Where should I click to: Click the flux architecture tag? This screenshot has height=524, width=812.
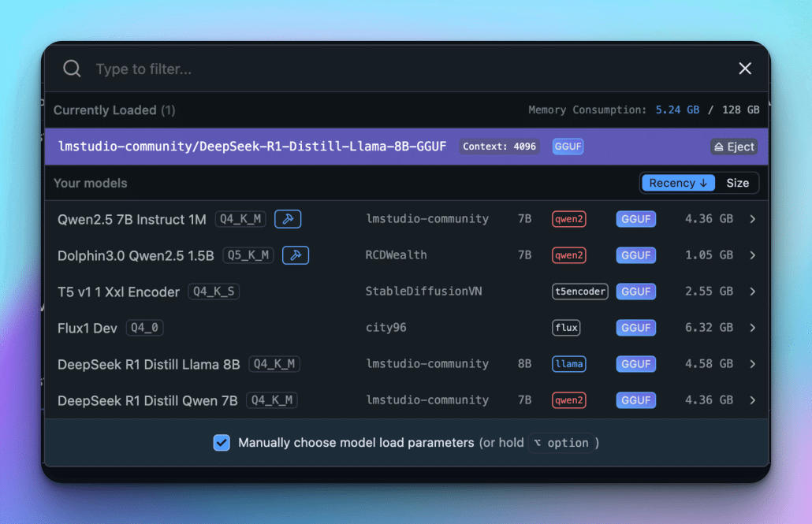click(566, 328)
